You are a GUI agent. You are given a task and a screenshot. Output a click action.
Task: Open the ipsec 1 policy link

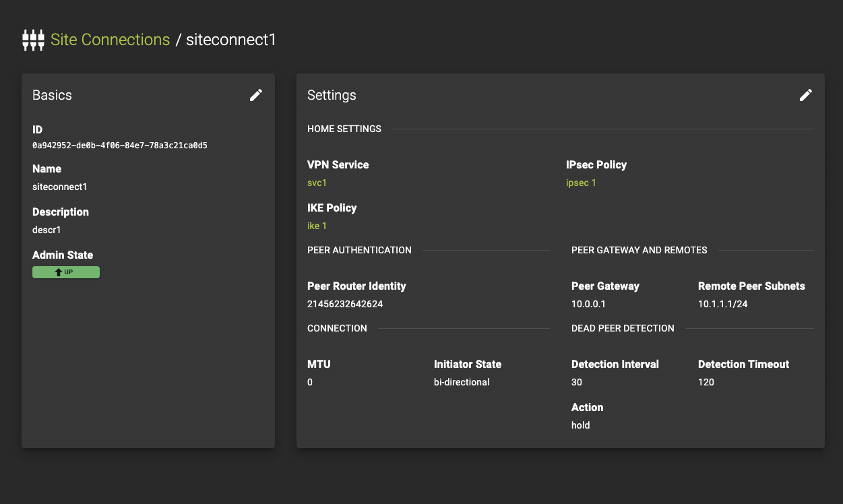point(581,183)
